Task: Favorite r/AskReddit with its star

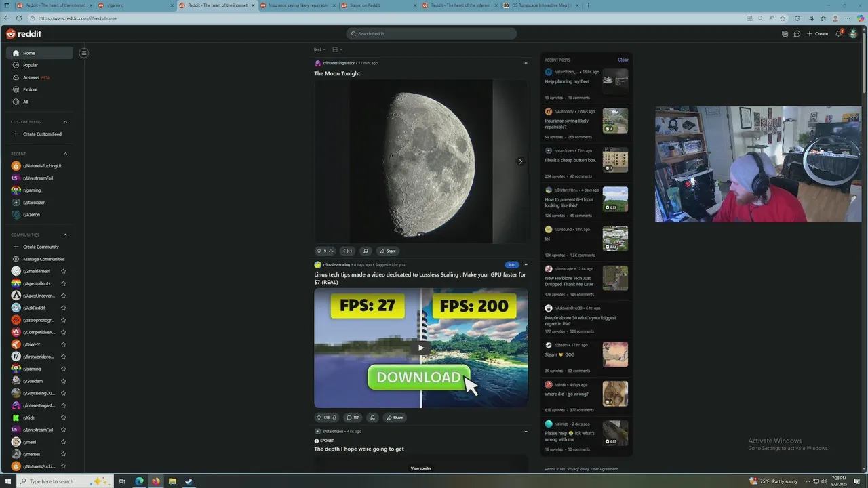Action: (x=63, y=308)
